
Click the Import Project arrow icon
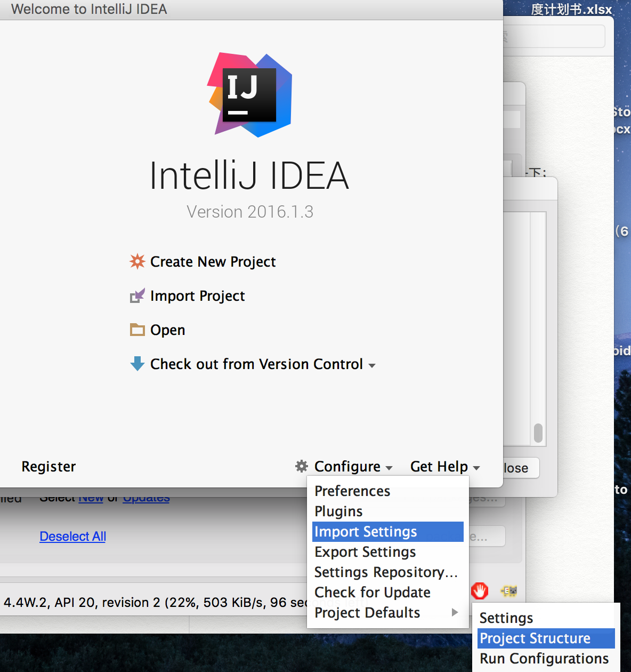click(x=137, y=295)
